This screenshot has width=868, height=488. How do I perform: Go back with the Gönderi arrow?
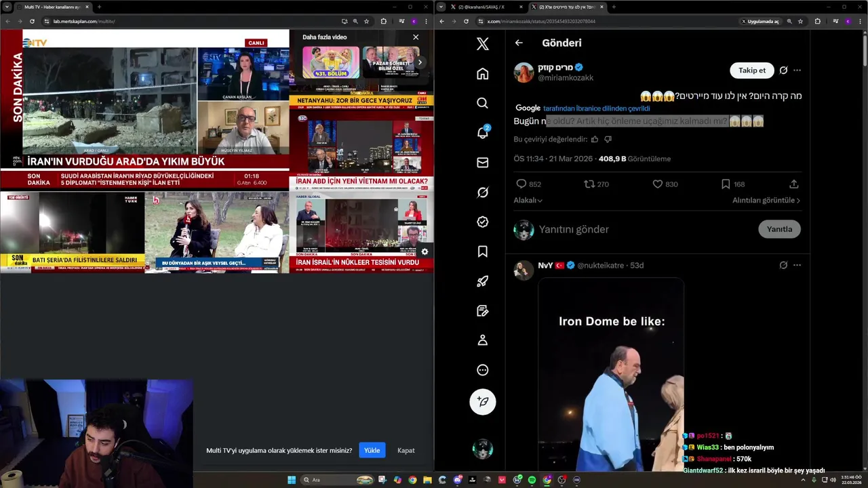click(x=519, y=43)
